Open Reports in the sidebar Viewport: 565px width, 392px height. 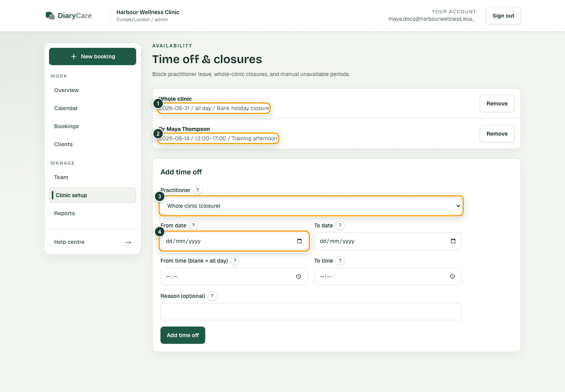[x=93, y=213]
